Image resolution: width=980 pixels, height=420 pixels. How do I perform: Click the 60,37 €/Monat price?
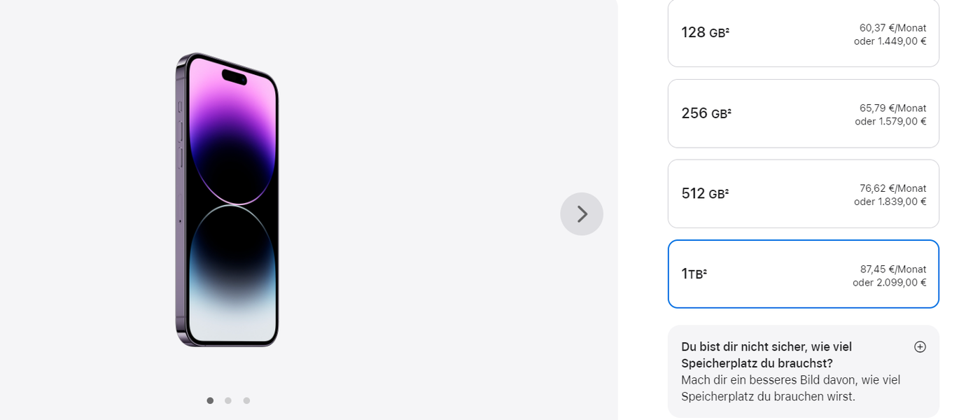[892, 28]
